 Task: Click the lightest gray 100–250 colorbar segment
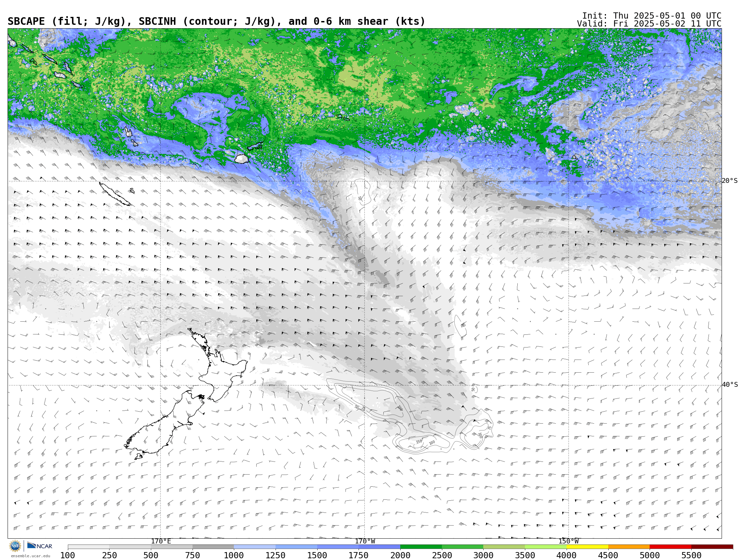click(x=89, y=547)
